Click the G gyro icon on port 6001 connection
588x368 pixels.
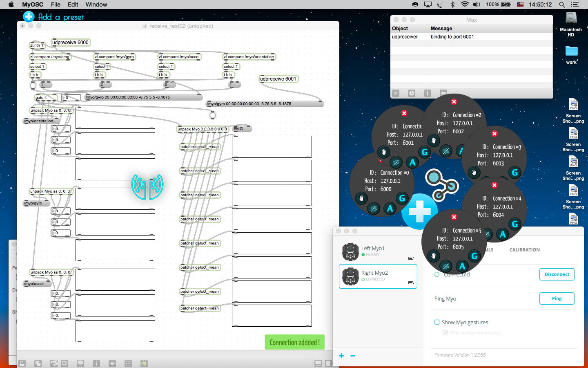pyautogui.click(x=425, y=153)
